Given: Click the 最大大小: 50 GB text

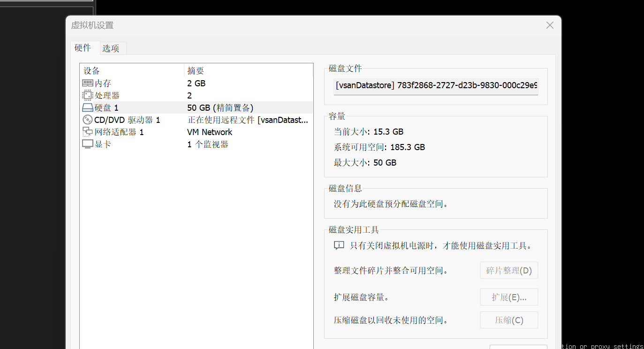Looking at the screenshot, I should click(365, 163).
